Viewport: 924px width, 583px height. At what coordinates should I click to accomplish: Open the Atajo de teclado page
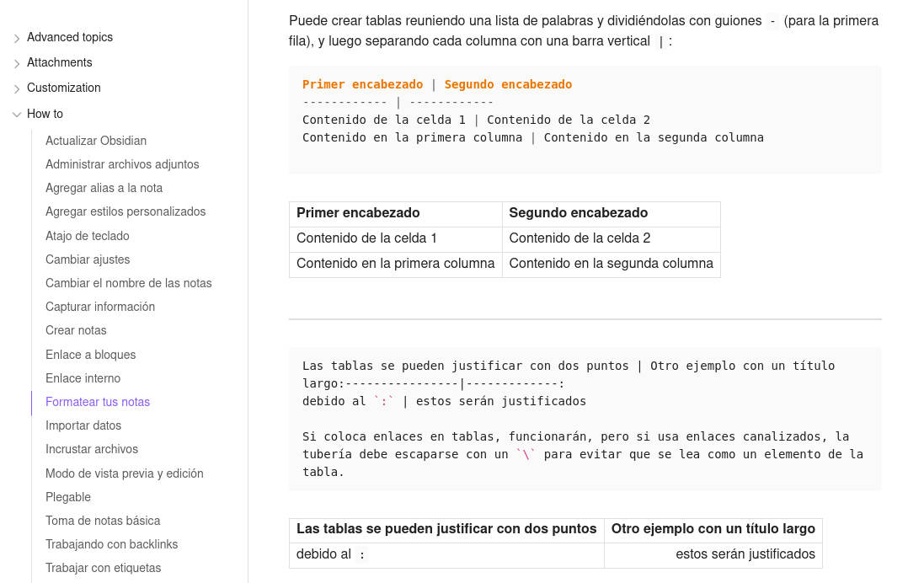[88, 236]
